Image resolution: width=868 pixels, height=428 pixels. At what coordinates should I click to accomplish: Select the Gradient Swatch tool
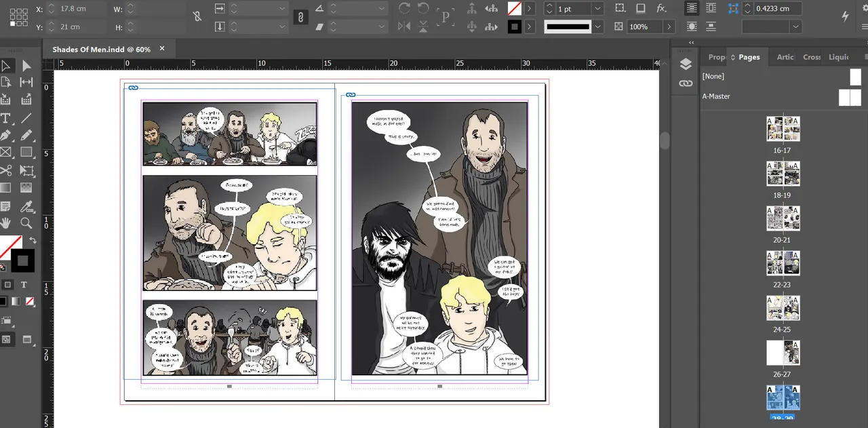(6, 188)
